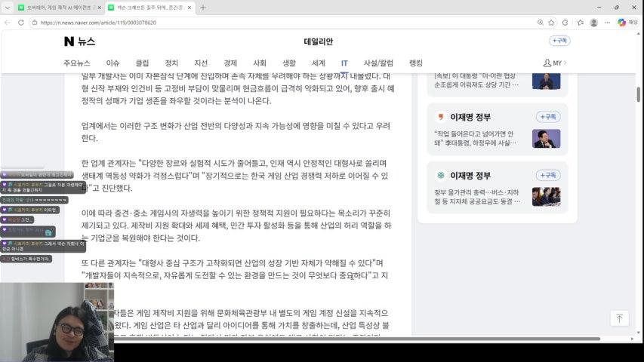Click the paragraph starting "한 업계 관계자는"

pyautogui.click(x=235, y=176)
